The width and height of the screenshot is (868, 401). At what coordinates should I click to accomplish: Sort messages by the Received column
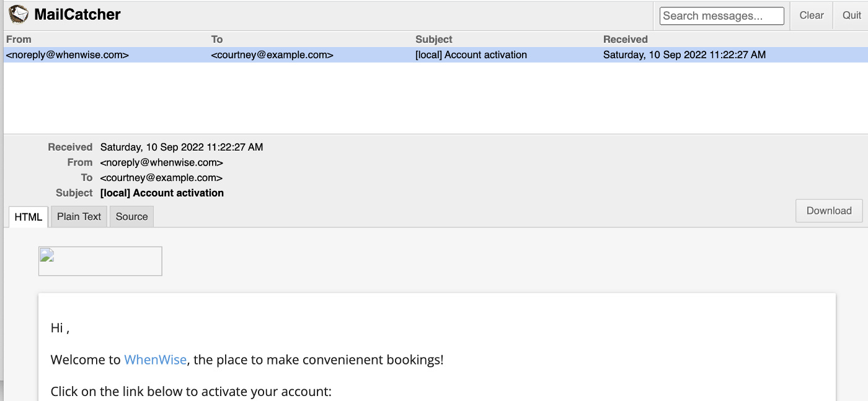pyautogui.click(x=625, y=39)
